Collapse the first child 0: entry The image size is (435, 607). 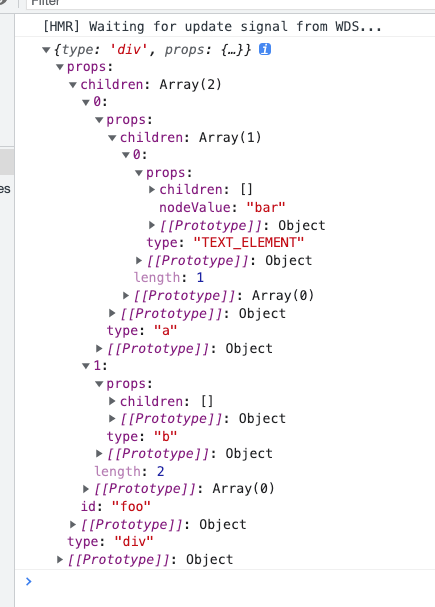tap(86, 102)
